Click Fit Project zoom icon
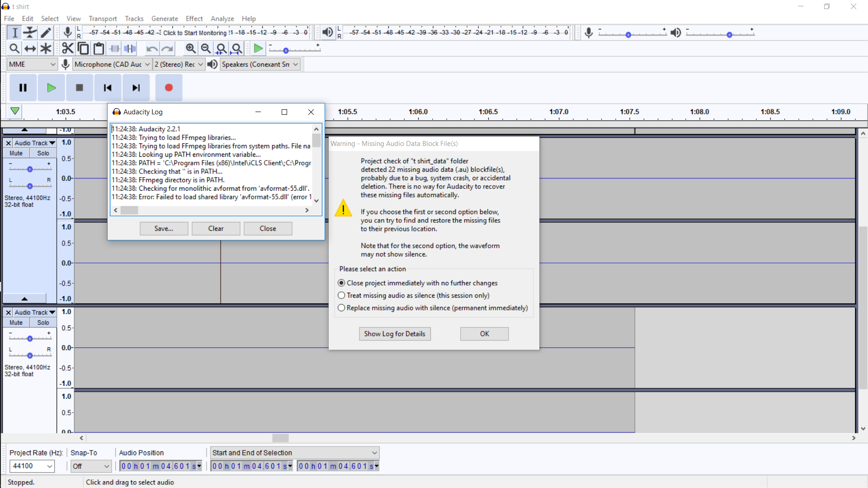This screenshot has width=868, height=488. [236, 48]
